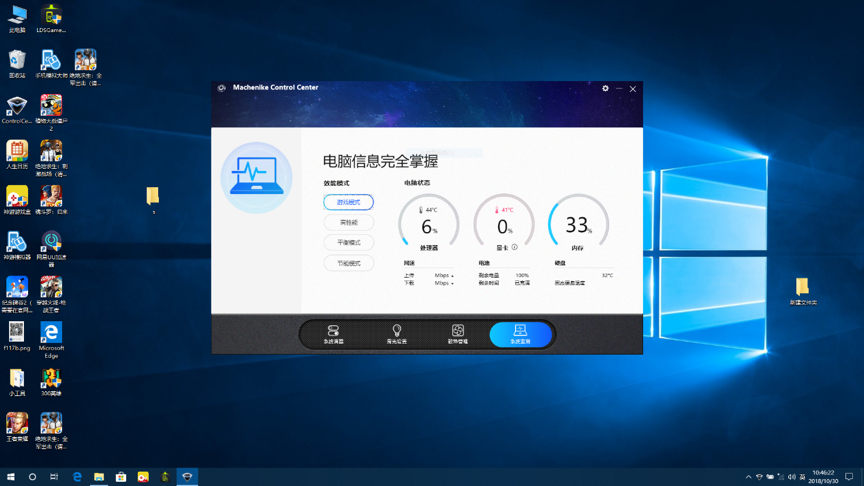The image size is (864, 486).
Task: Open the Action Center notifications icon
Action: [849, 477]
